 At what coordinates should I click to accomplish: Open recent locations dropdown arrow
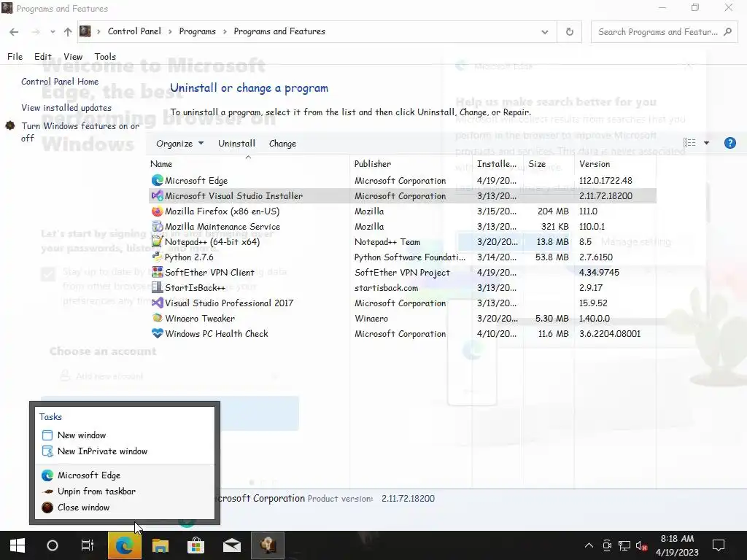pos(53,32)
